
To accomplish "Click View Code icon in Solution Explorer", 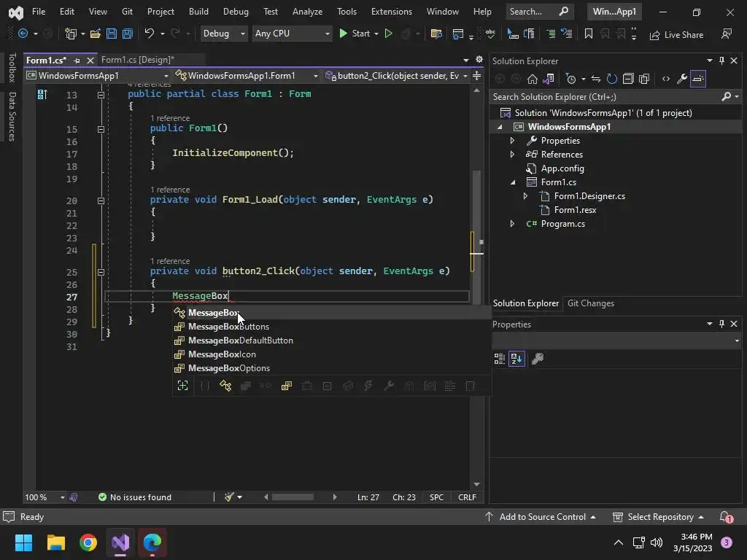I will pyautogui.click(x=666, y=79).
